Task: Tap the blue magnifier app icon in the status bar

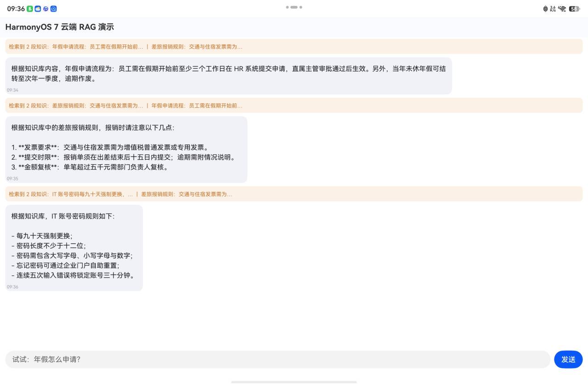Action: pyautogui.click(x=53, y=9)
